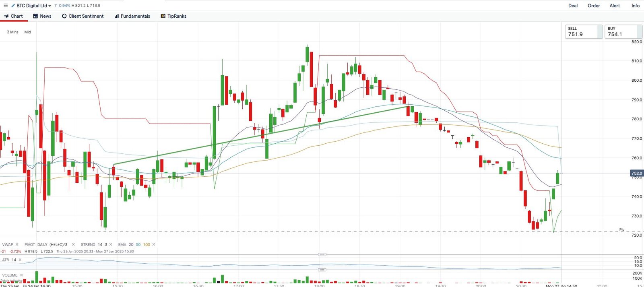The width and height of the screenshot is (644, 287).
Task: Remove the EMA indicator via its X
Action: [154, 244]
